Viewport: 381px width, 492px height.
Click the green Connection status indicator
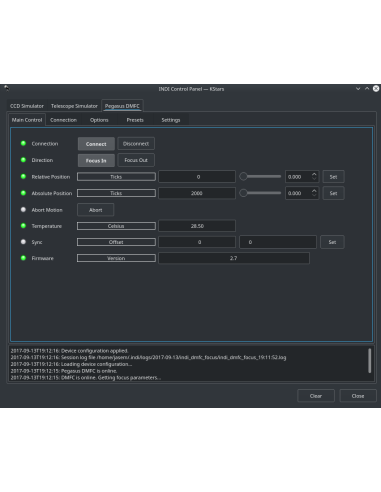pos(23,143)
